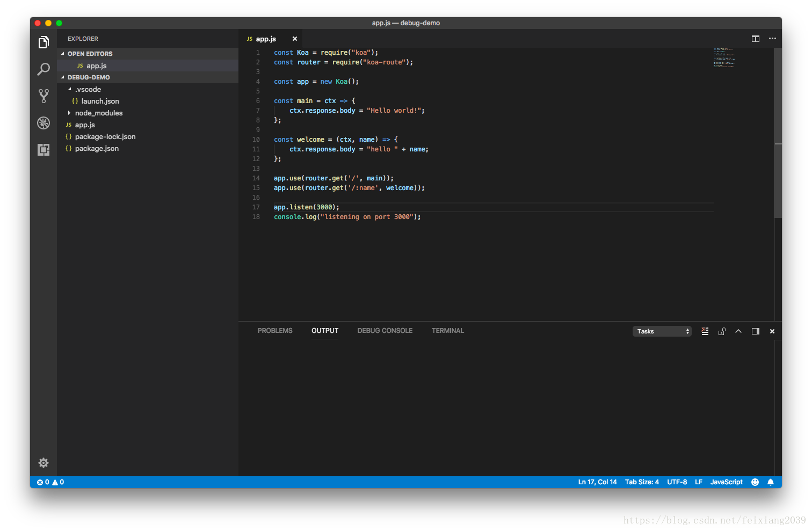Switch to the DEBUG CONSOLE tab
812x531 pixels.
pos(385,331)
